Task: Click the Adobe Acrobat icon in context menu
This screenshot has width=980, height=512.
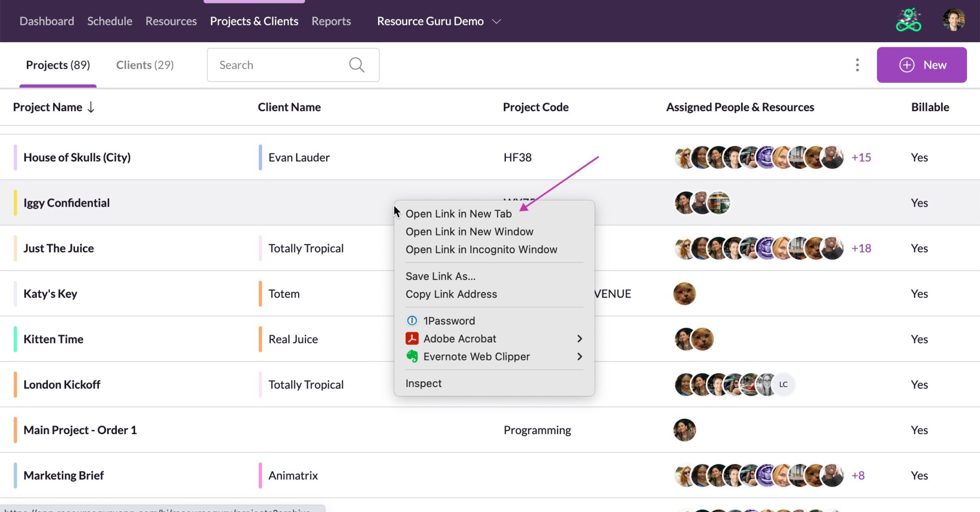Action: point(412,338)
